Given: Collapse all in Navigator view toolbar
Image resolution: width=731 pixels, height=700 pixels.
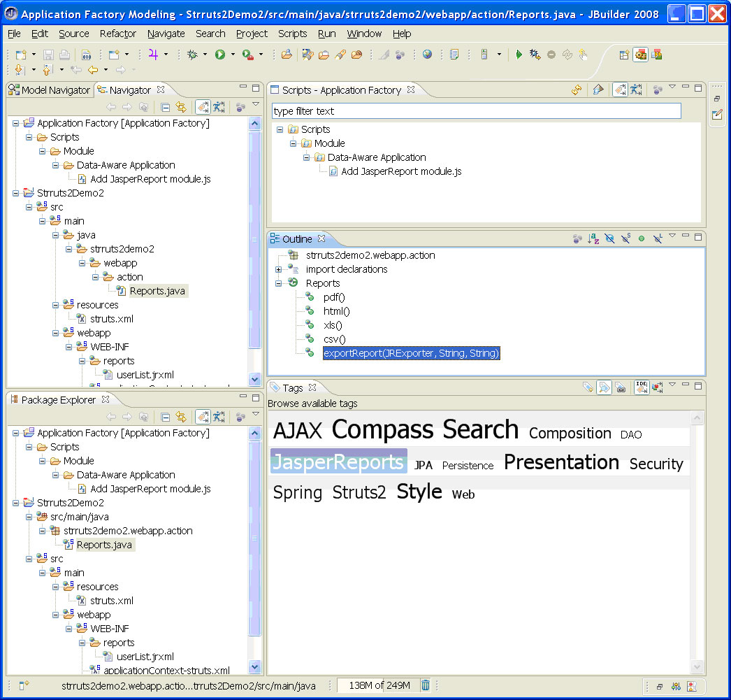Looking at the screenshot, I should [165, 107].
